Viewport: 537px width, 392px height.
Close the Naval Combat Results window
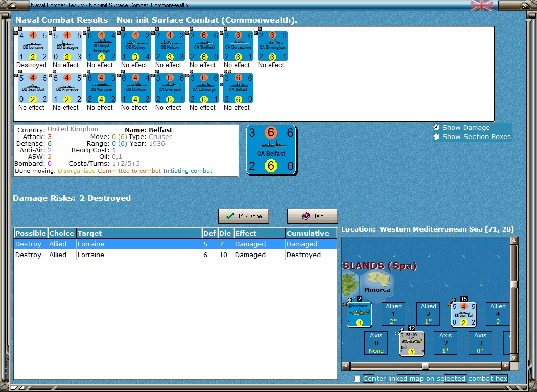pos(525,5)
